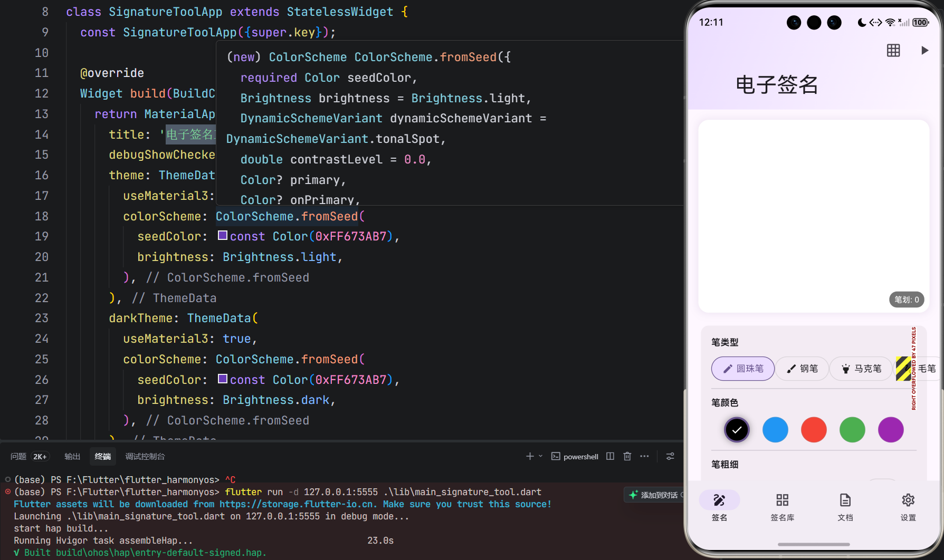Click darkTheme on line 23

click(x=140, y=318)
